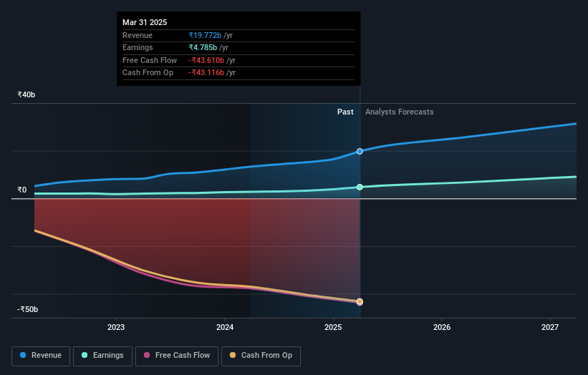
Task: Click the teal Earnings legend dot
Action: (85, 355)
